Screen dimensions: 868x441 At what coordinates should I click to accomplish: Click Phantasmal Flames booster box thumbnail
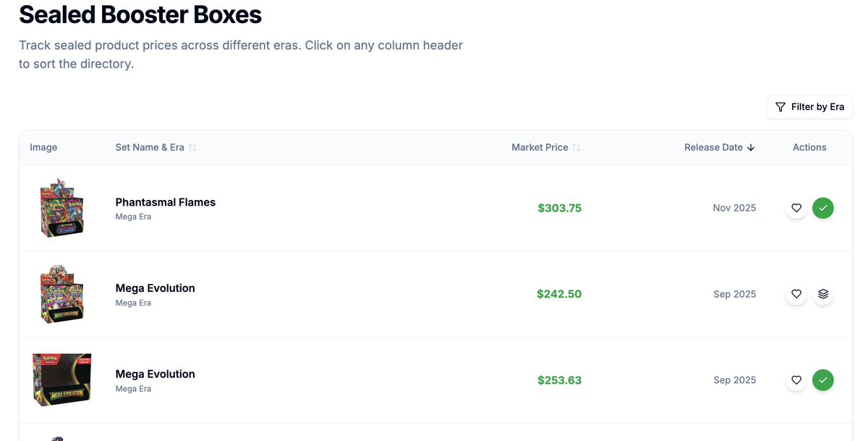(x=61, y=208)
